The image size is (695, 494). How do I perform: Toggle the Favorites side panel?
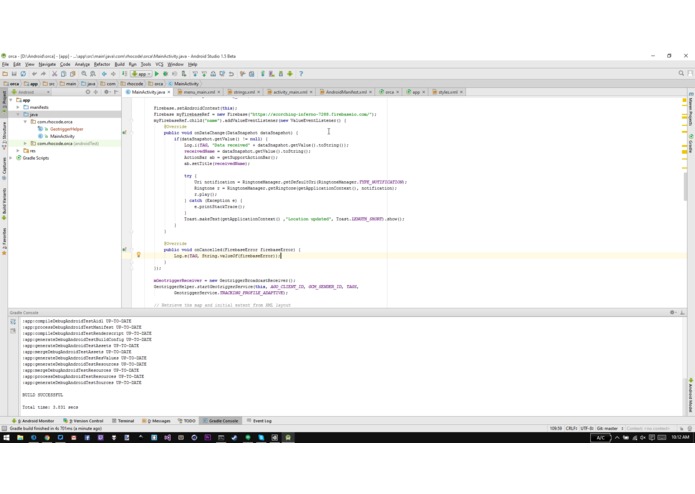click(x=4, y=241)
